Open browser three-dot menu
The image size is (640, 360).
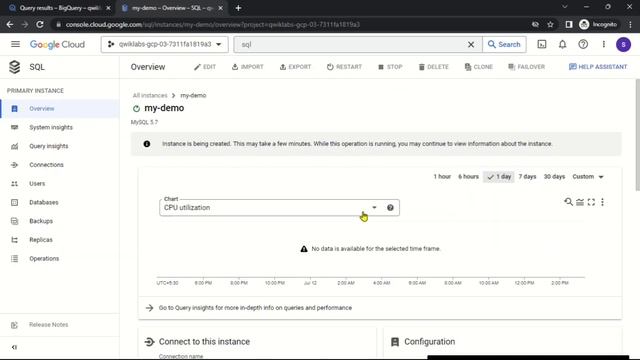click(x=631, y=24)
